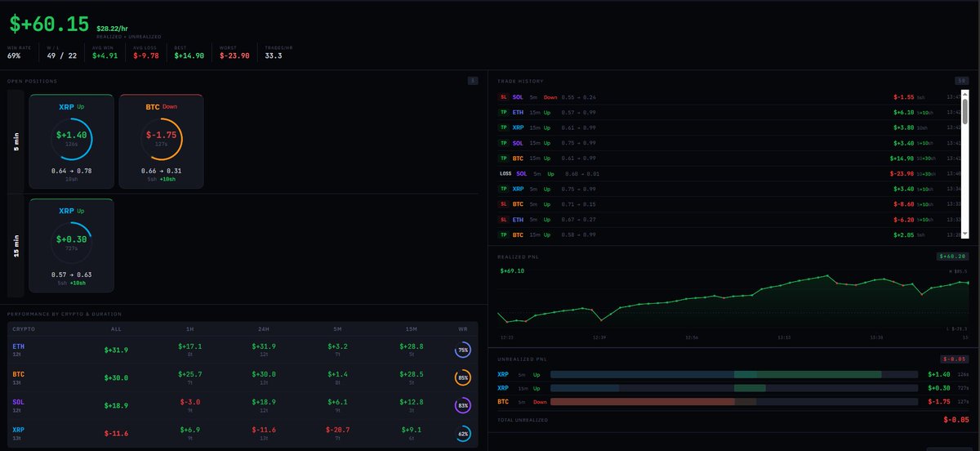Image resolution: width=980 pixels, height=451 pixels.
Task: Click the unrealized PnL $-0.05 badge
Action: pos(955,358)
